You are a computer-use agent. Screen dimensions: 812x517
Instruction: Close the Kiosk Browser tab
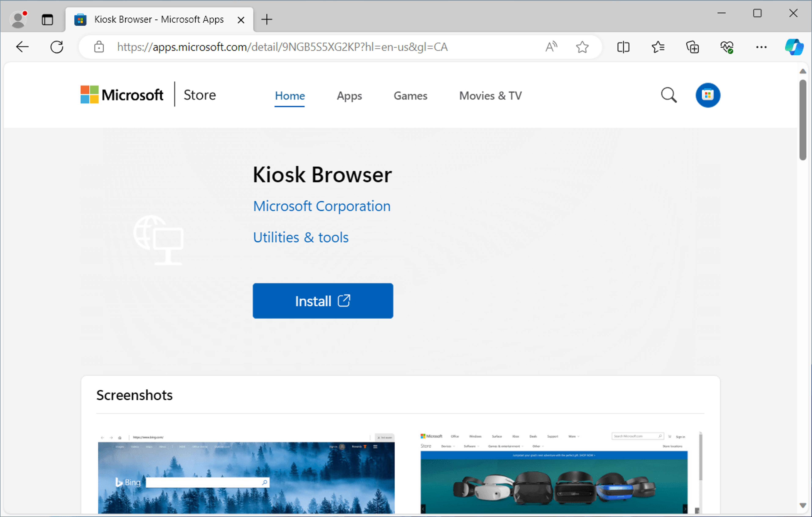[241, 20]
